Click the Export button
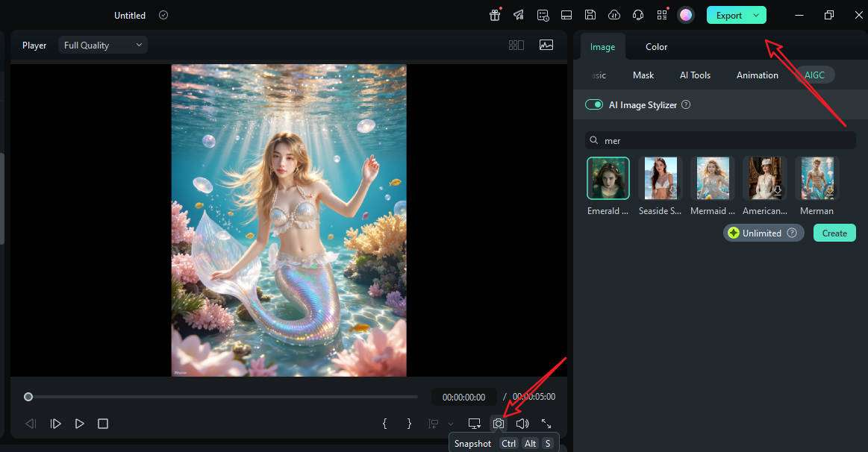Image resolution: width=868 pixels, height=452 pixels. [729, 16]
